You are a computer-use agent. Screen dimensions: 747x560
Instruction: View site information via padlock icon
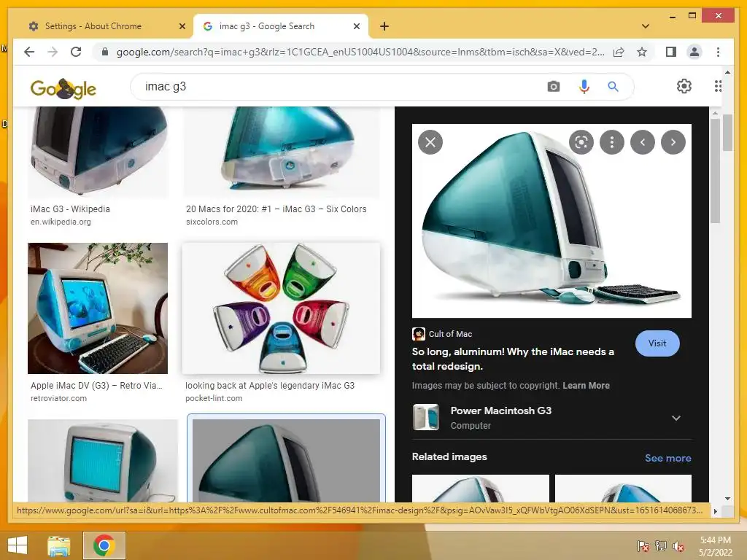click(105, 52)
